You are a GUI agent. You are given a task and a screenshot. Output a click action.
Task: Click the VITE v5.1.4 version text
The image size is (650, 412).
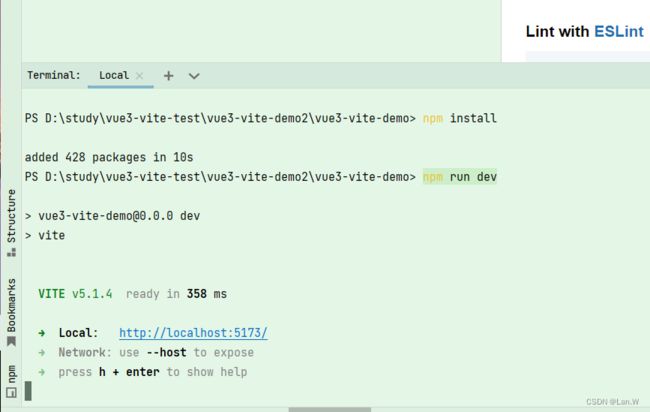75,294
